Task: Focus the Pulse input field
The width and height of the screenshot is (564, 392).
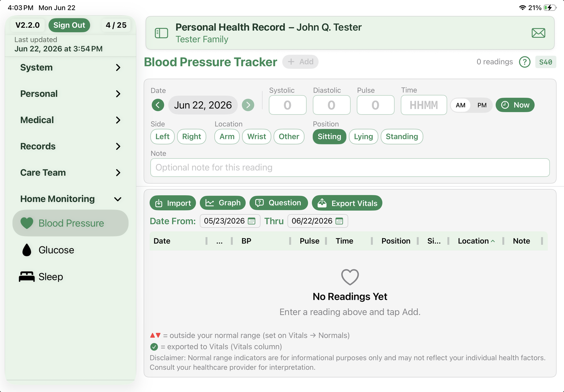Action: click(x=376, y=105)
